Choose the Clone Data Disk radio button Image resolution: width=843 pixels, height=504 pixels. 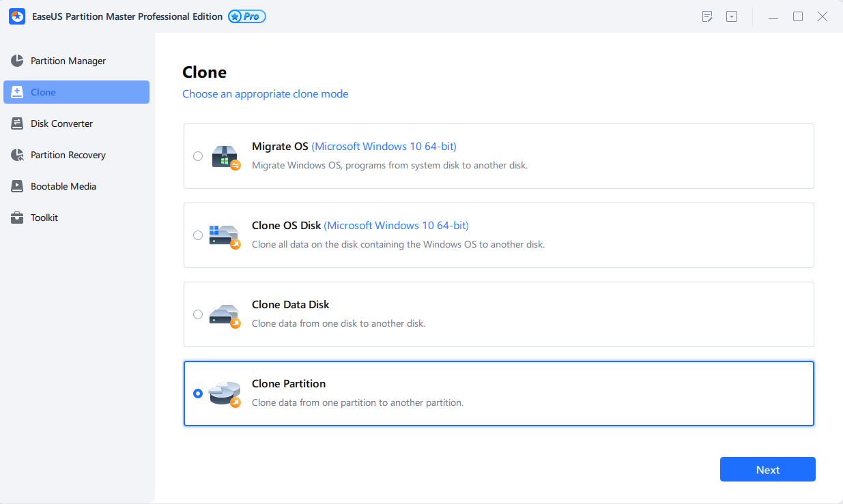pos(198,314)
